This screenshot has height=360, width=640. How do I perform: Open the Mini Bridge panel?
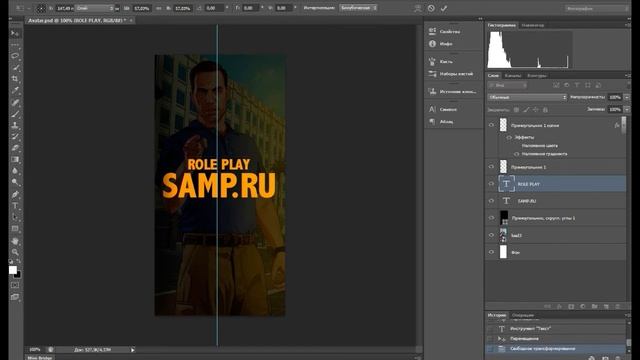(40, 358)
